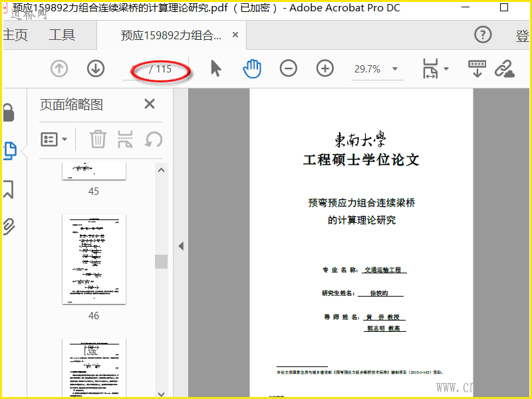Viewport: 532px width, 399px height.
Task: Click the thumbnail panel scrollbar handle
Action: coord(161,261)
